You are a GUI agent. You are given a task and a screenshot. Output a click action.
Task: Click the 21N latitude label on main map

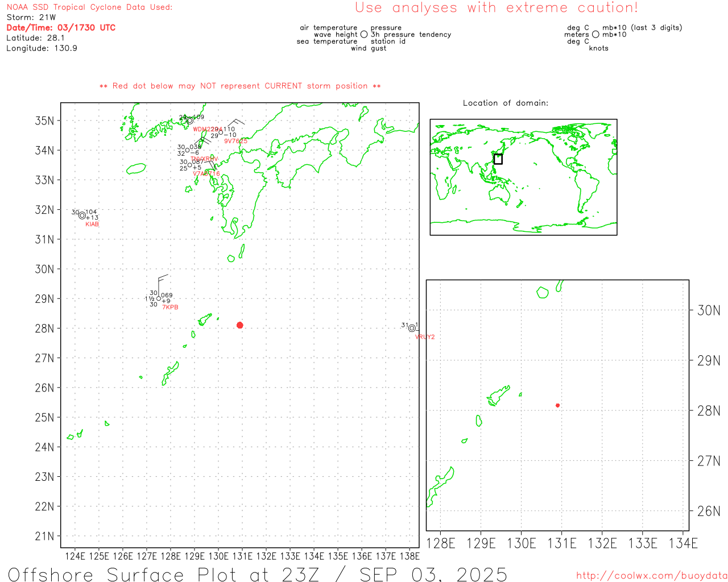click(45, 536)
